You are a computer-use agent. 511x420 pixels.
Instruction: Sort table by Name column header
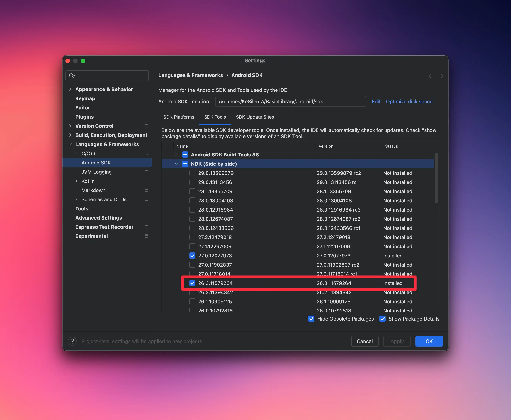pyautogui.click(x=244, y=146)
